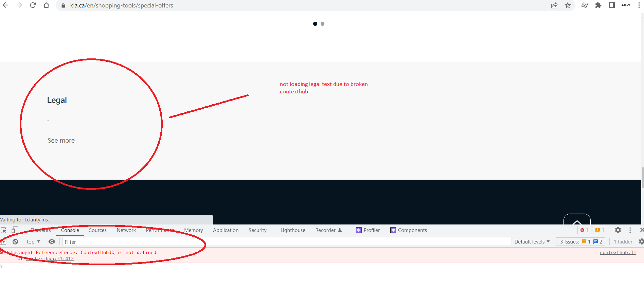Switch to the Elements tab
Viewport: 644px width, 307px height.
point(40,230)
